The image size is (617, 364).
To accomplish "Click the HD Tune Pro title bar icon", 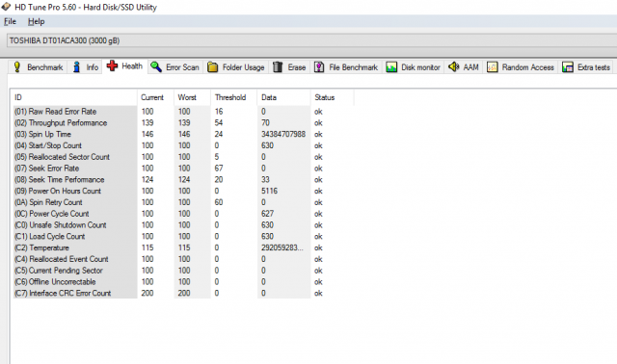I will point(6,7).
